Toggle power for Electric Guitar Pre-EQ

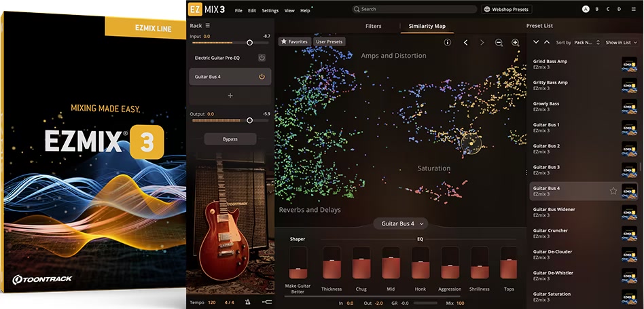click(262, 58)
